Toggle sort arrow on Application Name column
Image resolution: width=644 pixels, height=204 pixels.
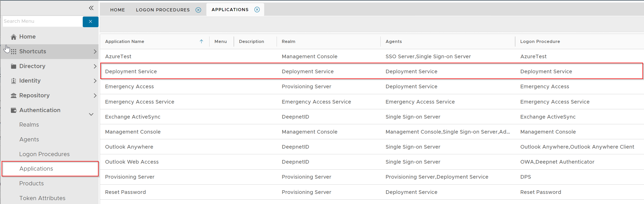click(x=201, y=41)
